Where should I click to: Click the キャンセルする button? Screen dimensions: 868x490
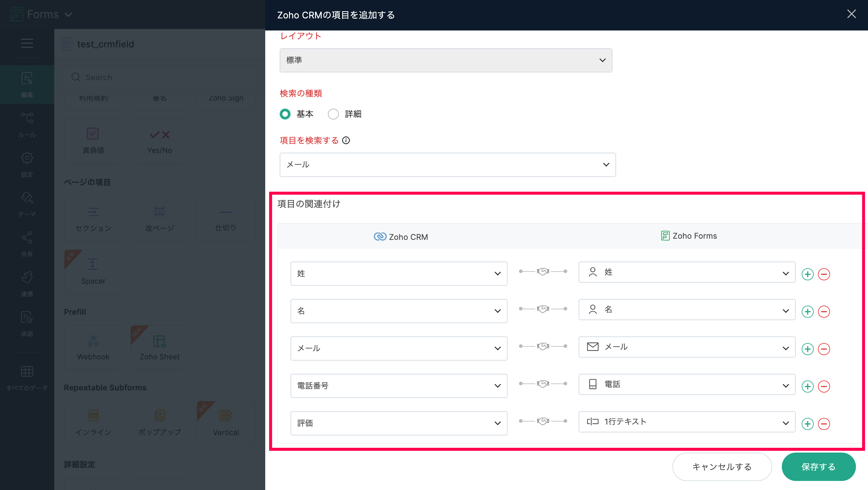click(x=722, y=467)
